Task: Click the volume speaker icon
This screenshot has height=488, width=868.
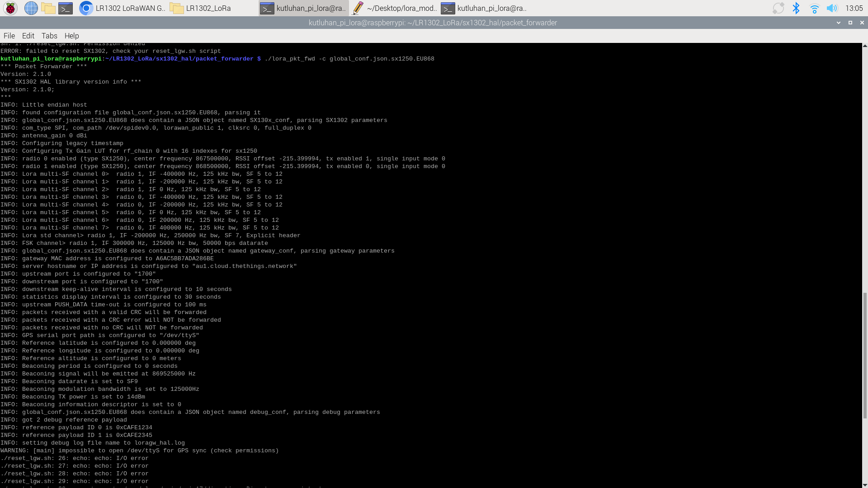Action: click(x=832, y=8)
